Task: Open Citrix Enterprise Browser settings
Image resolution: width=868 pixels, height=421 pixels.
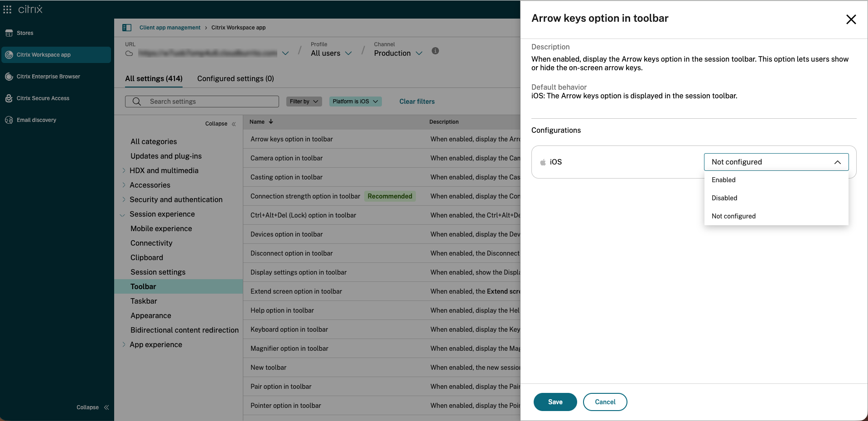Action: click(x=48, y=76)
